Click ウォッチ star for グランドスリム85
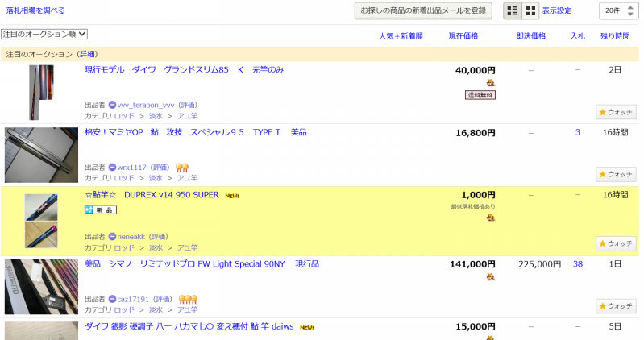The height and width of the screenshot is (340, 644). [616, 112]
